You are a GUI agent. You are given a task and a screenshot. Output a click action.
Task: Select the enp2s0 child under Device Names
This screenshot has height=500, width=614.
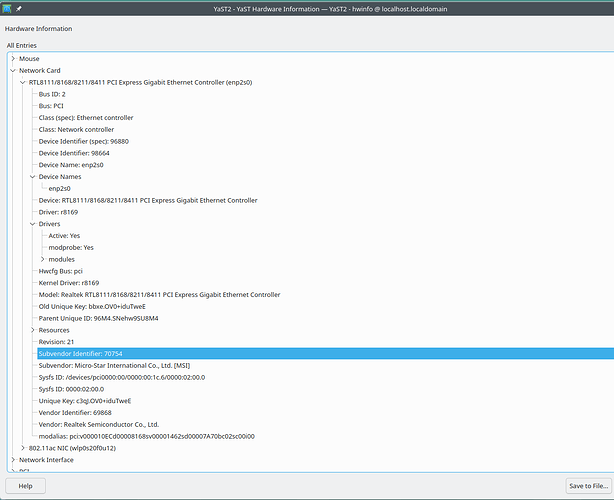(60, 188)
